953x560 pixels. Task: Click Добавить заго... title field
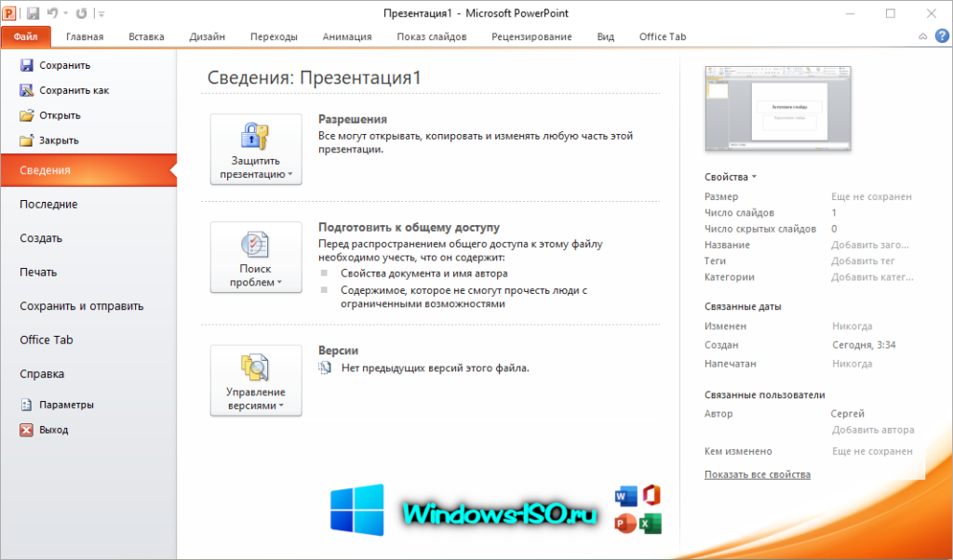point(870,245)
